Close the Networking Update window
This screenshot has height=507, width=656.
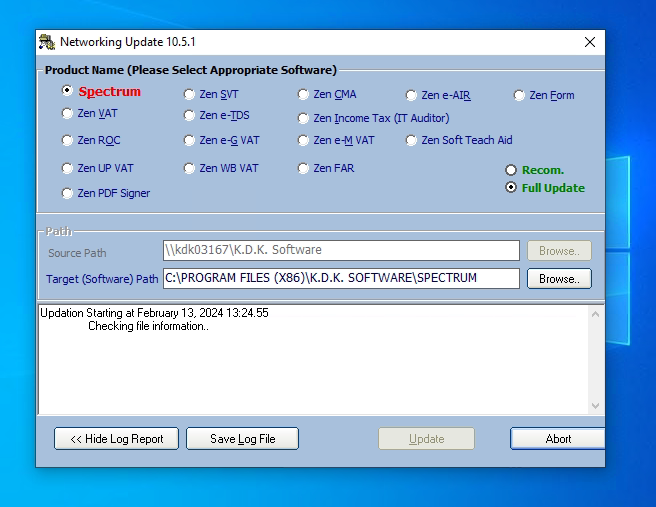tap(590, 42)
